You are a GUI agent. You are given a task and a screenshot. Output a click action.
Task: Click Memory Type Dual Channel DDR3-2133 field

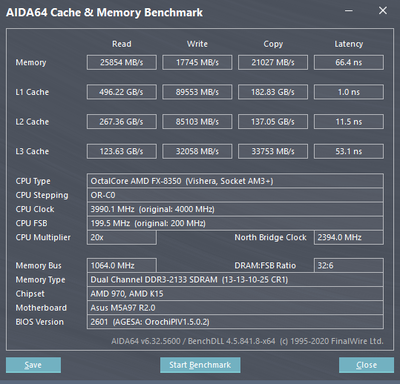[x=235, y=280]
